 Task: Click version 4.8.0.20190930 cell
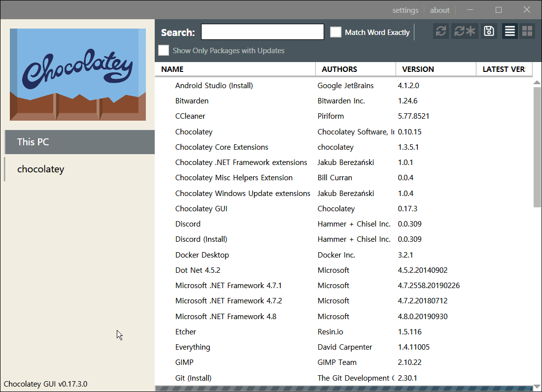pos(422,316)
